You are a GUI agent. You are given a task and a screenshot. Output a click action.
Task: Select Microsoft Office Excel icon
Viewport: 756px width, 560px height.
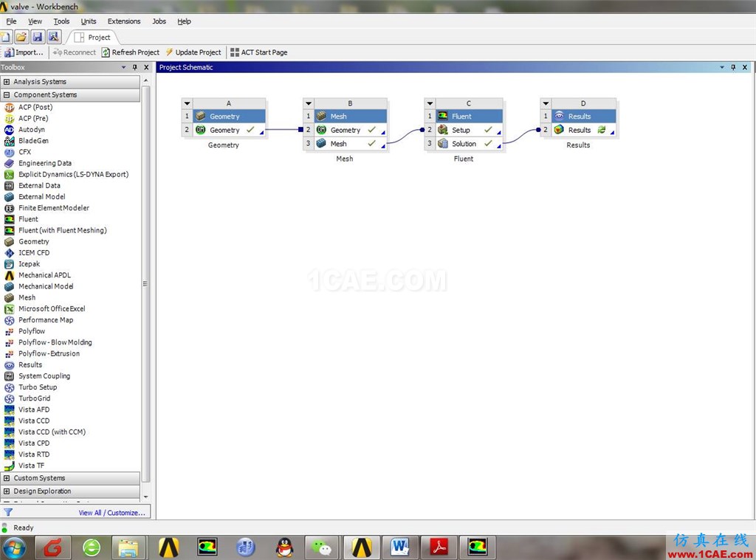(9, 309)
